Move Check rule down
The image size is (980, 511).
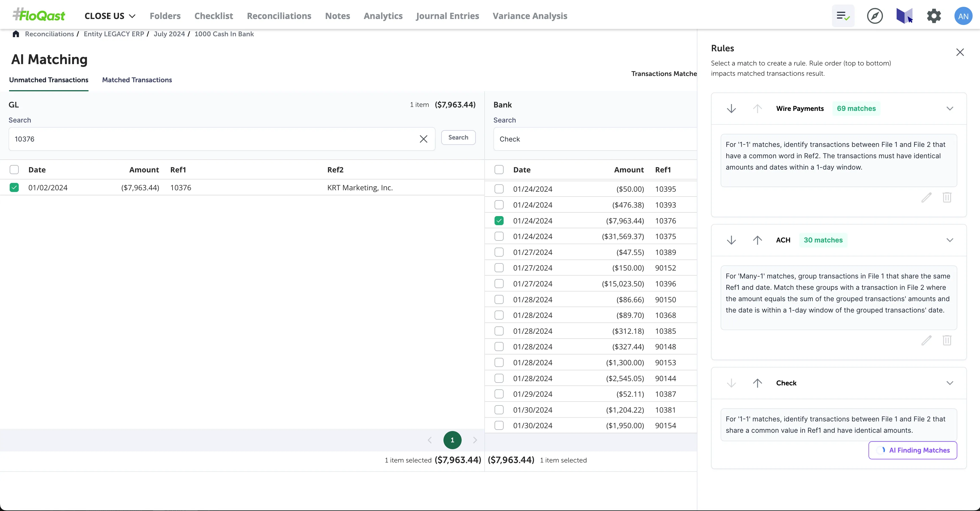click(x=731, y=383)
